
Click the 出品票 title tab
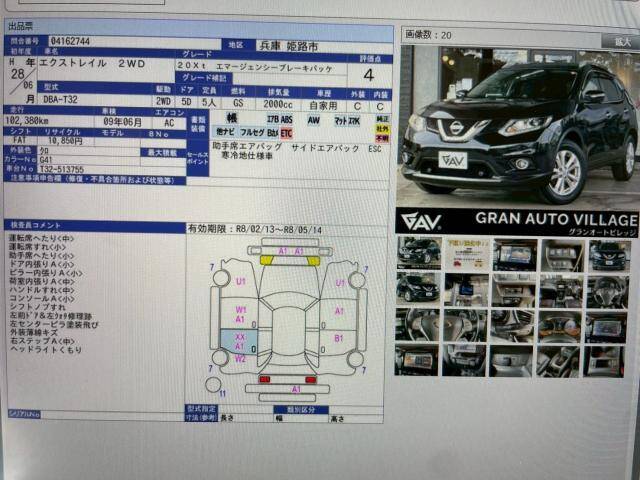coord(22,25)
